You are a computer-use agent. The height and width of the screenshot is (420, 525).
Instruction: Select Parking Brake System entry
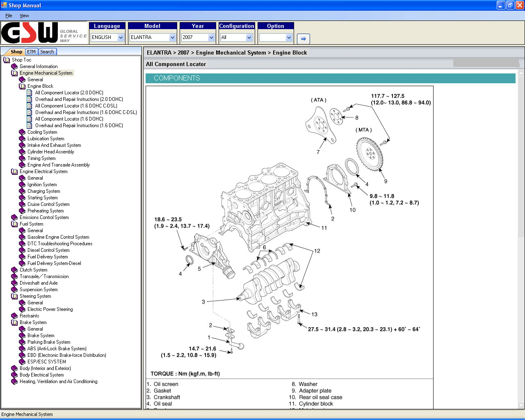click(x=49, y=342)
